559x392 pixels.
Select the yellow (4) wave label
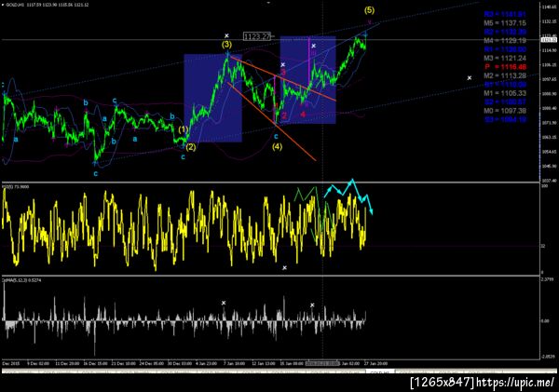pos(277,146)
